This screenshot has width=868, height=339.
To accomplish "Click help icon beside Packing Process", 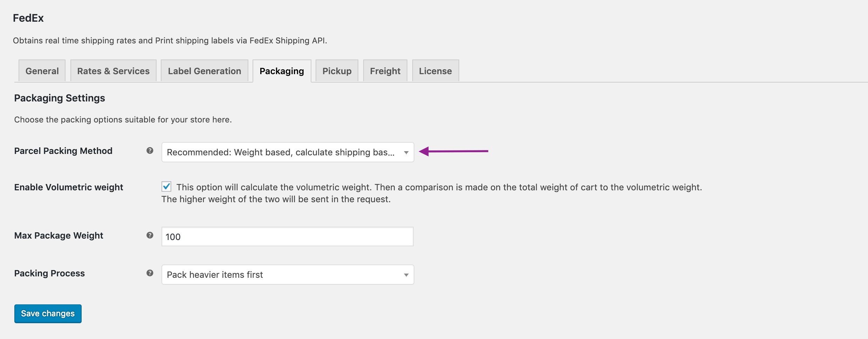I will tap(150, 273).
